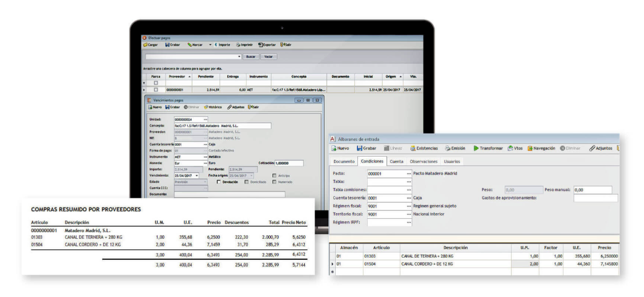
Task: Switch to the Documento tab
Action: 344,161
